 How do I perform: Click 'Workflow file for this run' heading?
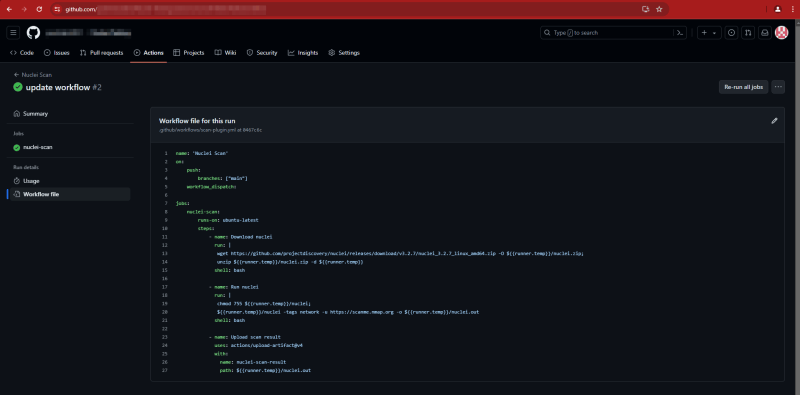point(197,121)
